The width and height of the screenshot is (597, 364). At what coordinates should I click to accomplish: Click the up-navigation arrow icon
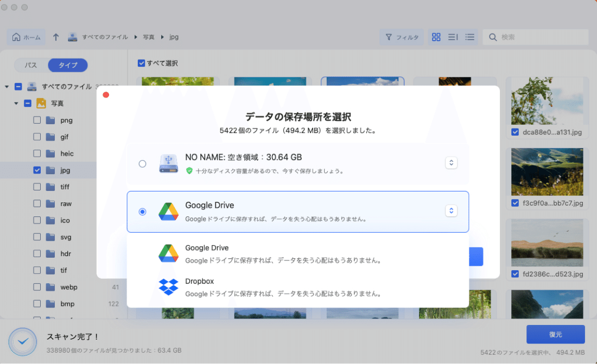click(55, 37)
